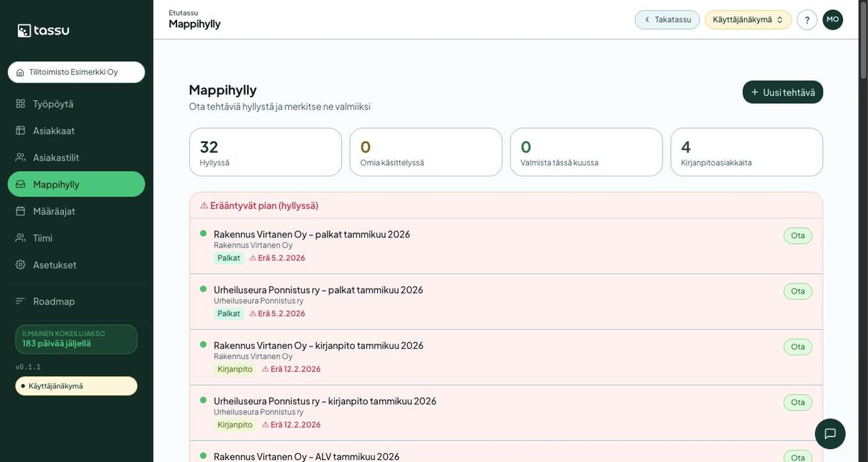Open Tilitoimisto Esimerkki Oy organization selector
This screenshot has height=462, width=868.
pos(76,72)
